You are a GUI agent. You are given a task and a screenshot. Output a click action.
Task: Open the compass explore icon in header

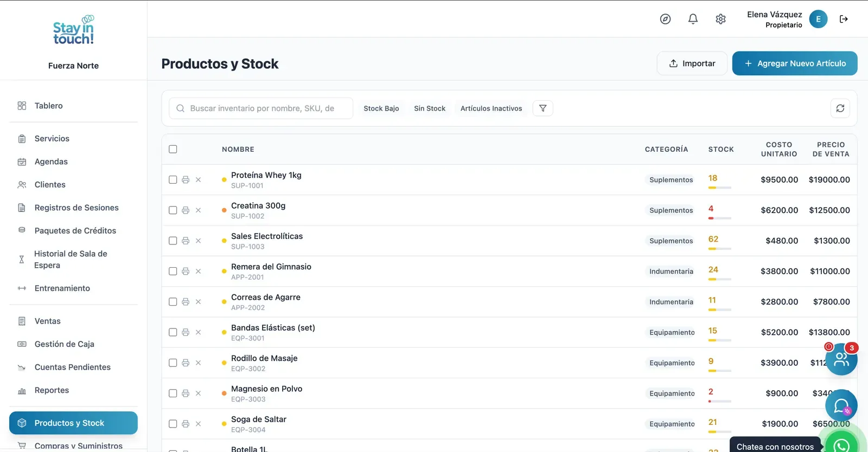point(665,19)
